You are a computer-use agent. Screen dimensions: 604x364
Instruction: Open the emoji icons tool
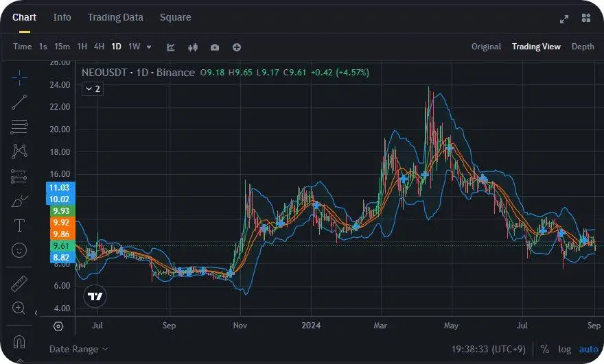coord(19,250)
